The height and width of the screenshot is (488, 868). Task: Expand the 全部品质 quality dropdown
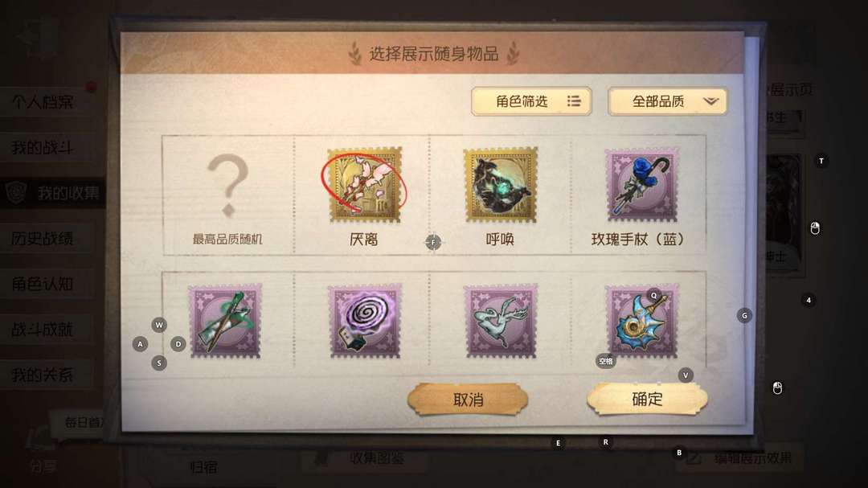[668, 101]
